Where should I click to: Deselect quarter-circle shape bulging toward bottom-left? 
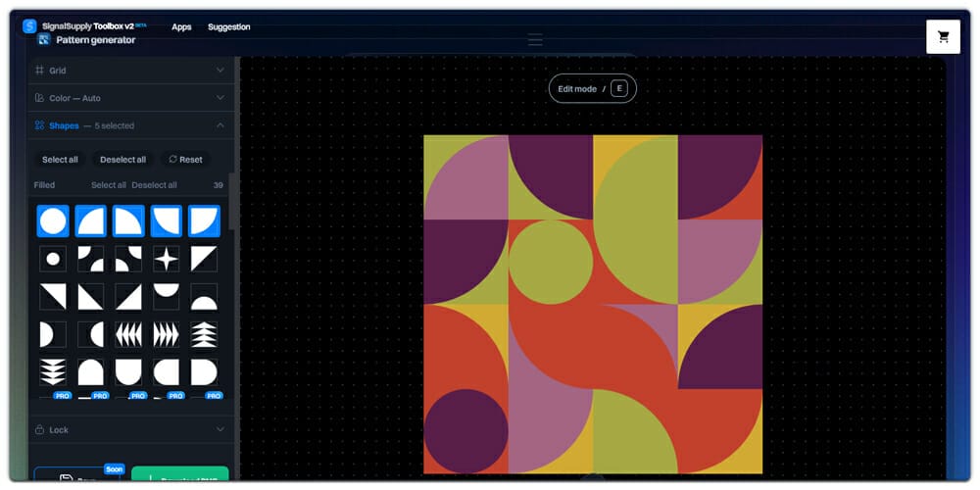167,220
